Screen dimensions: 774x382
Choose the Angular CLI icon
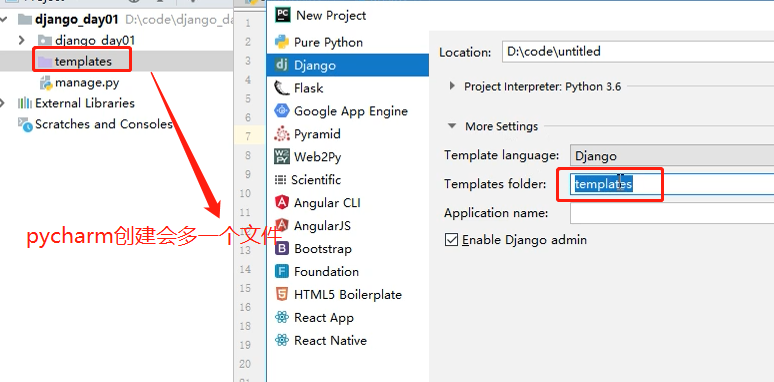pos(282,203)
